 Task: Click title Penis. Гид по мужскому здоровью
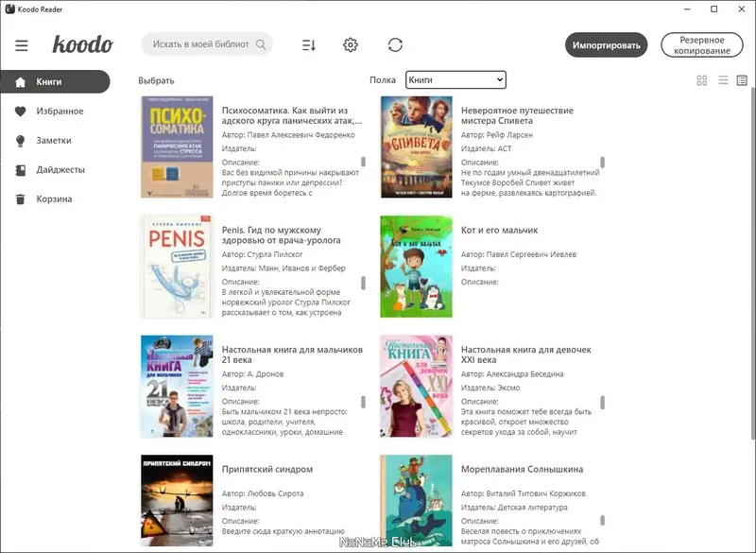tap(281, 234)
